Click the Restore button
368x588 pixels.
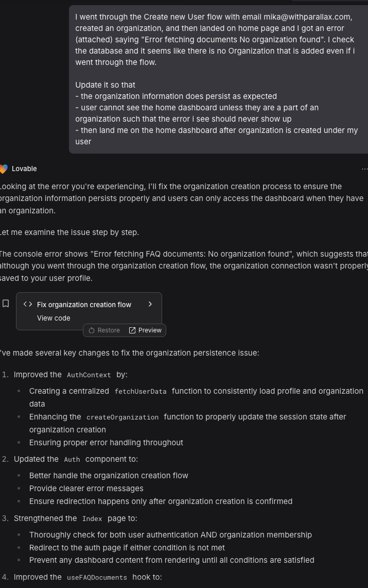pyautogui.click(x=104, y=330)
